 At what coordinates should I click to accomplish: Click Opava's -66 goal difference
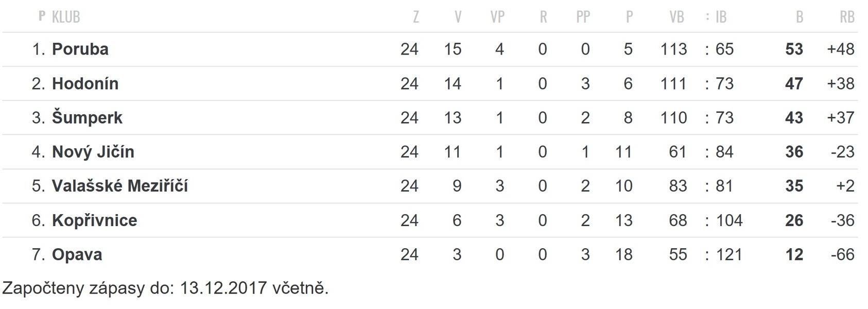coord(842,254)
